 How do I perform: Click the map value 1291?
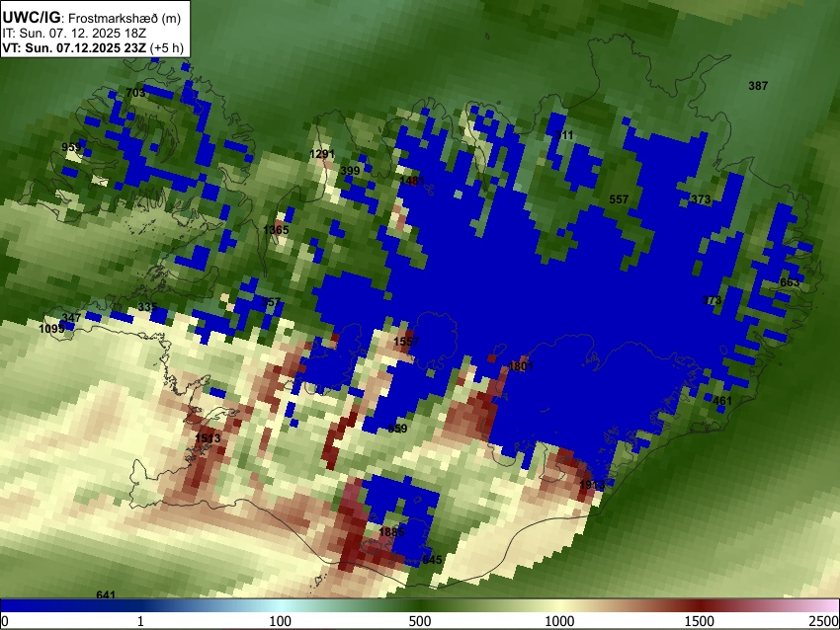pyautogui.click(x=322, y=154)
